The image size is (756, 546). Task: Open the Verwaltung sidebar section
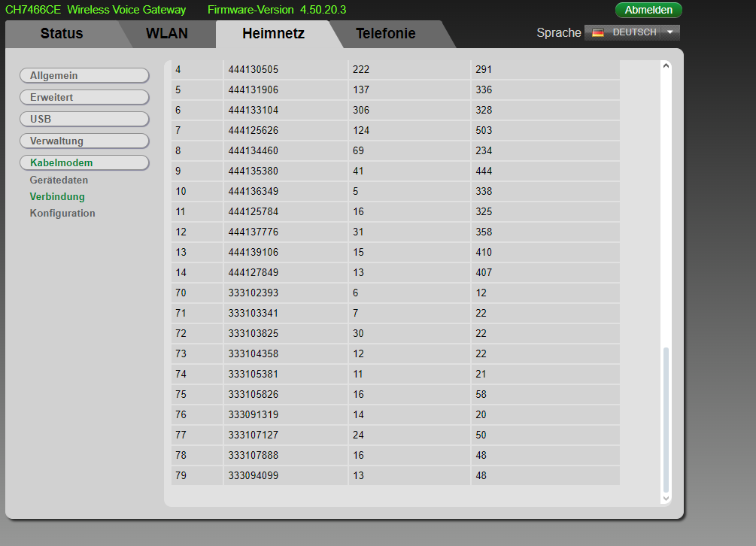pos(84,141)
